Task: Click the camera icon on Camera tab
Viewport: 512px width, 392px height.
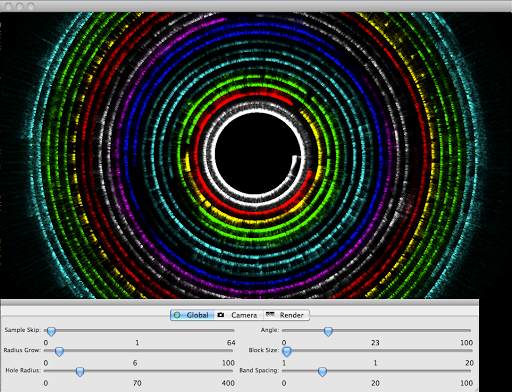Action: tap(220, 315)
